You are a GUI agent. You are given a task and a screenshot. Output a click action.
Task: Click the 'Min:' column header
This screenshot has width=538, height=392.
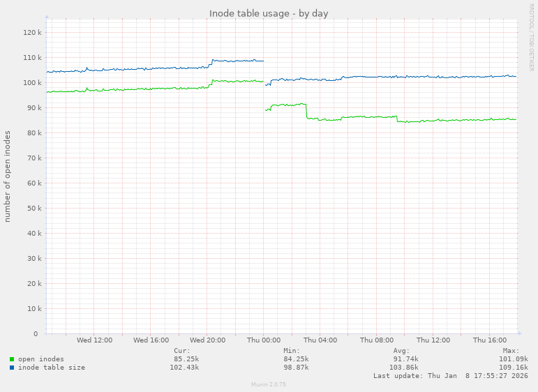pos(292,351)
